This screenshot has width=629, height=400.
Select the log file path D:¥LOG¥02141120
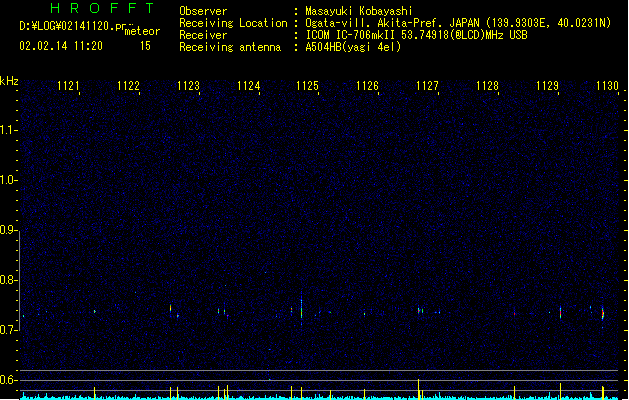[x=72, y=26]
